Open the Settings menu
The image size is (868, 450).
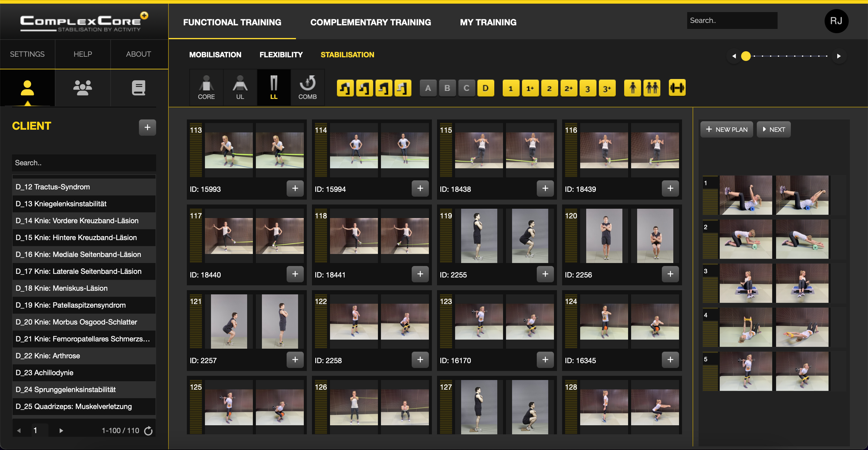click(27, 54)
